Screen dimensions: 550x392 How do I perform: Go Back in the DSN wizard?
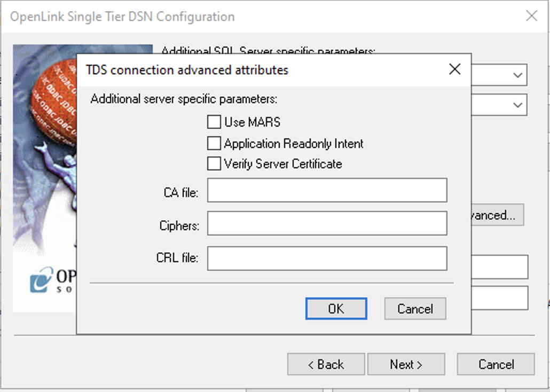(x=326, y=364)
